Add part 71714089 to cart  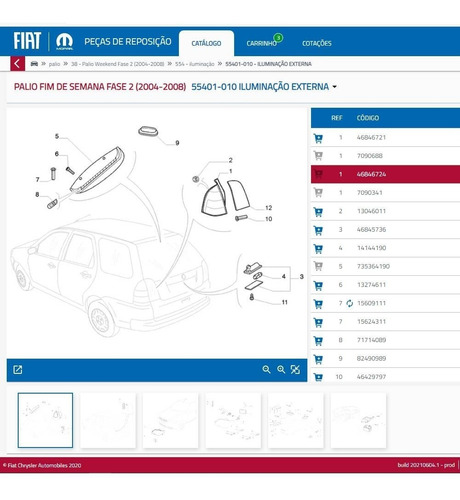pyautogui.click(x=318, y=340)
